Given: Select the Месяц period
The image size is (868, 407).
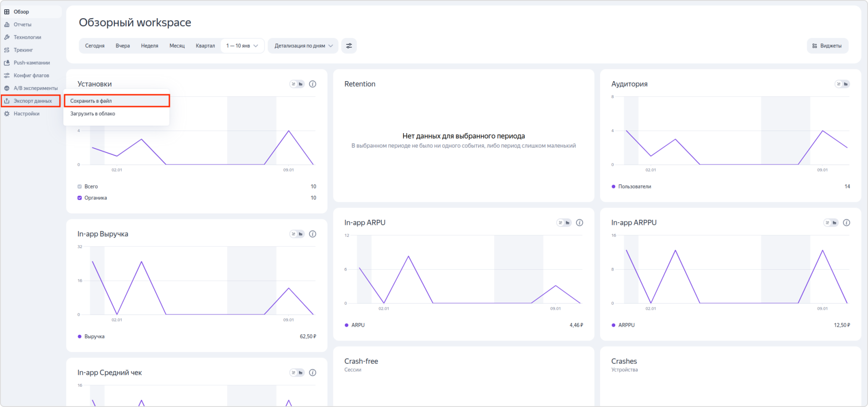Looking at the screenshot, I should click(177, 46).
